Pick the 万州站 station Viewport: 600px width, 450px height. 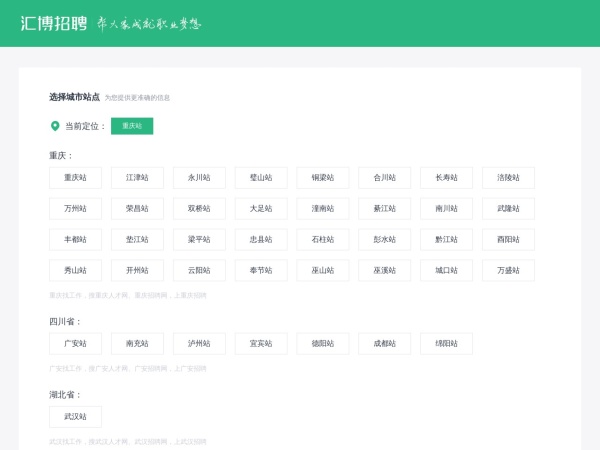[x=75, y=209]
